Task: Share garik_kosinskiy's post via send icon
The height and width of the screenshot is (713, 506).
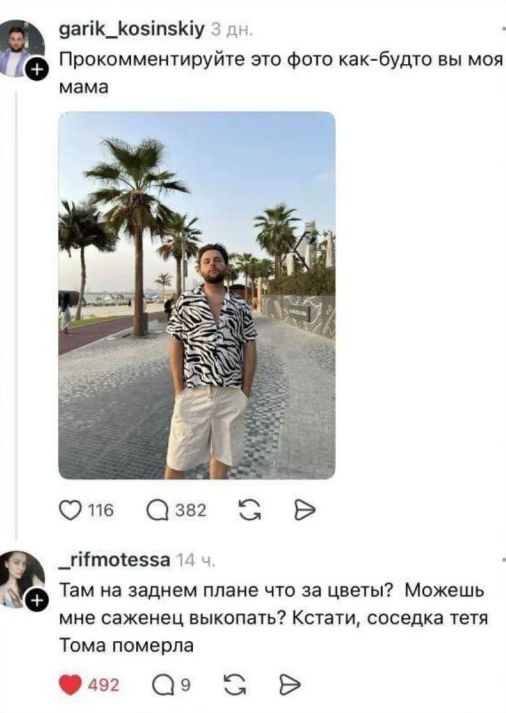Action: [304, 510]
